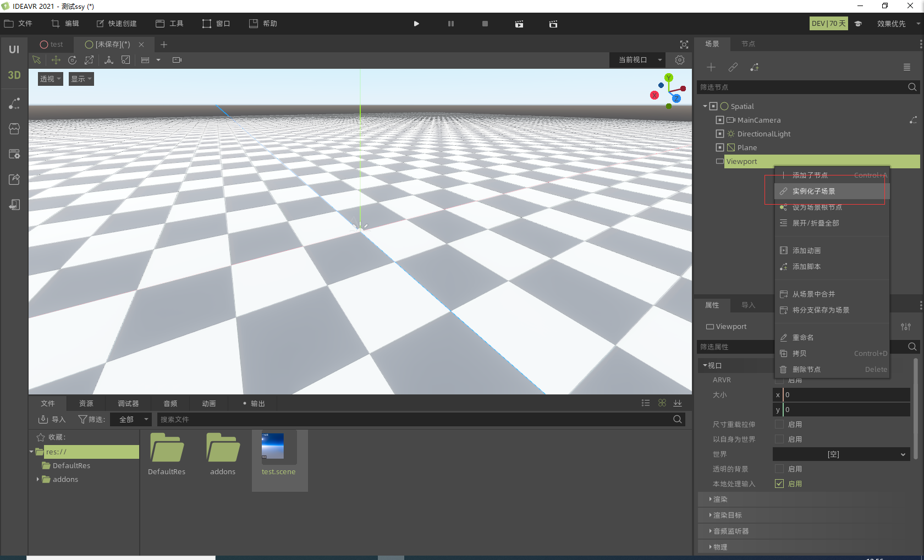Enable transparent background checkbox

(x=779, y=469)
